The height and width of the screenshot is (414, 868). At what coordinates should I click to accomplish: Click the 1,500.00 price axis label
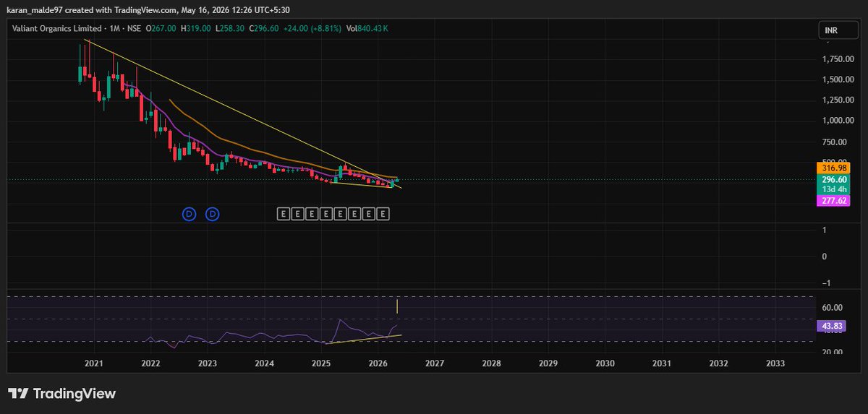838,79
